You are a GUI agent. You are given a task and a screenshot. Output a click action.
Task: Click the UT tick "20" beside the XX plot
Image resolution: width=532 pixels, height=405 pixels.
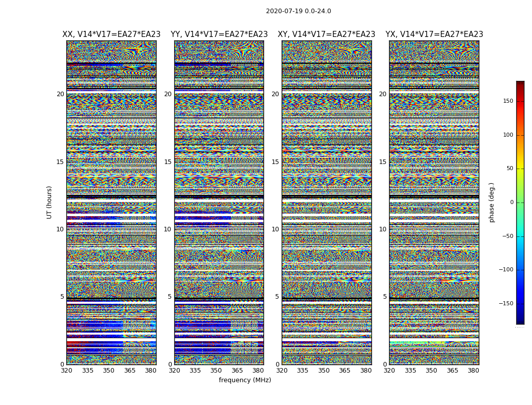(x=60, y=94)
